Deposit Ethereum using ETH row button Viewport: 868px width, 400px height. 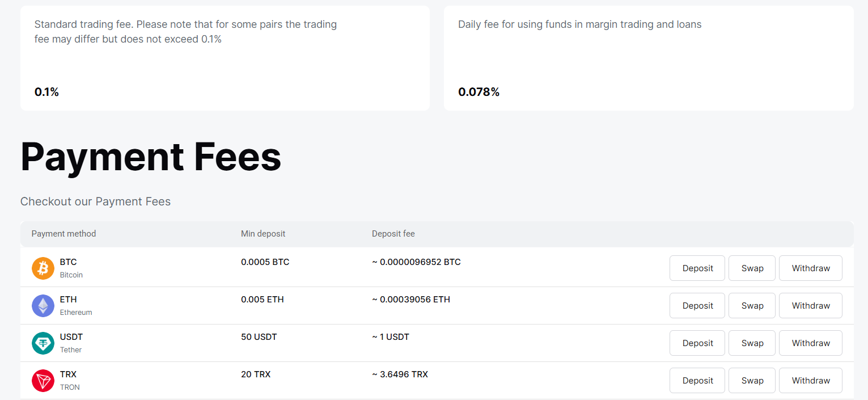(x=697, y=305)
